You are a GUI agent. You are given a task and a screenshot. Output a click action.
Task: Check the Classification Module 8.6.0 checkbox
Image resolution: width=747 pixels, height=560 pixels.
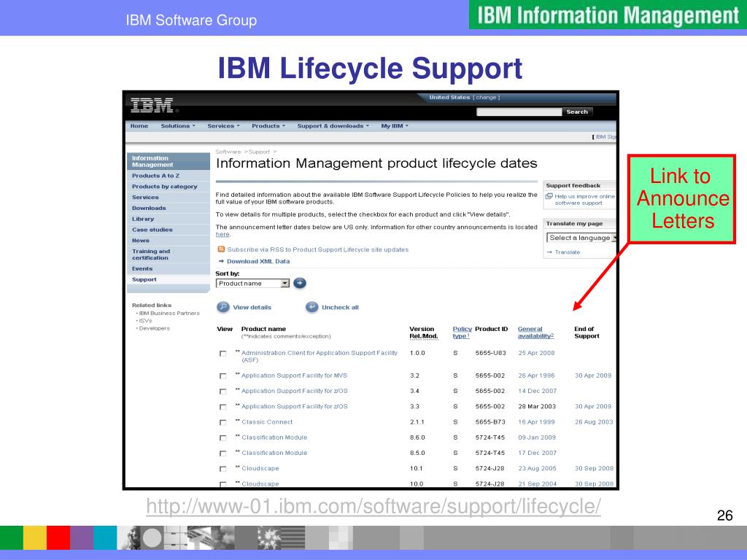point(222,438)
